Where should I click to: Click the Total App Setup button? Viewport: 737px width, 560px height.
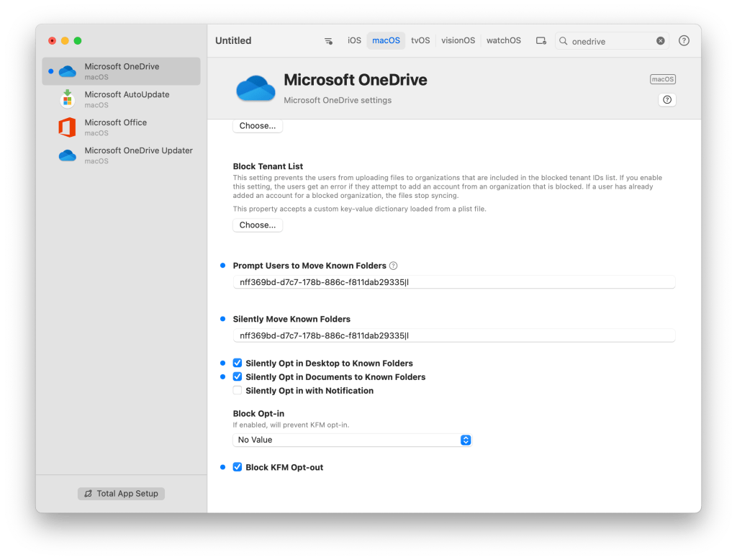click(121, 494)
